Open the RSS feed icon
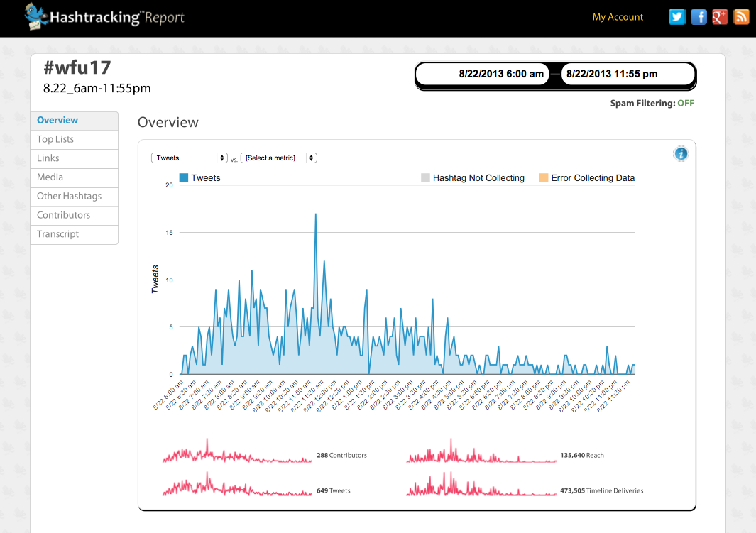The image size is (756, 533). 741,17
